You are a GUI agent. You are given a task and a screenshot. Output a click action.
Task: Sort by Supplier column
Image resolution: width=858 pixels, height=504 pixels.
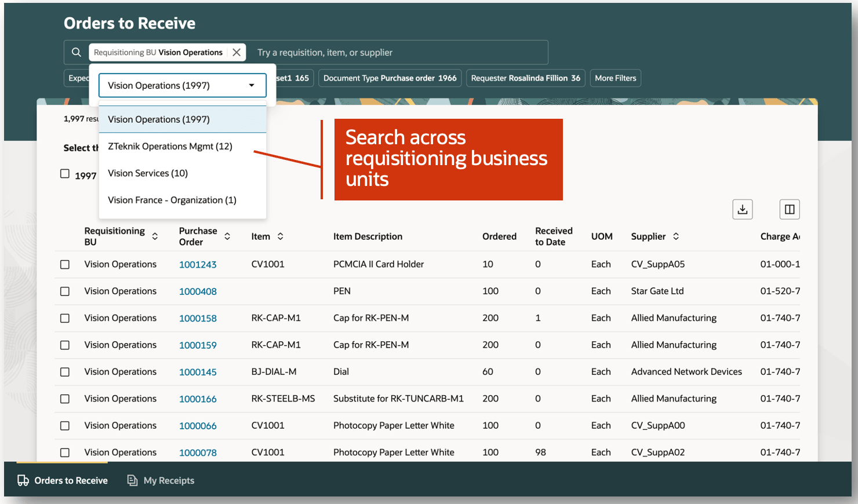[676, 236]
